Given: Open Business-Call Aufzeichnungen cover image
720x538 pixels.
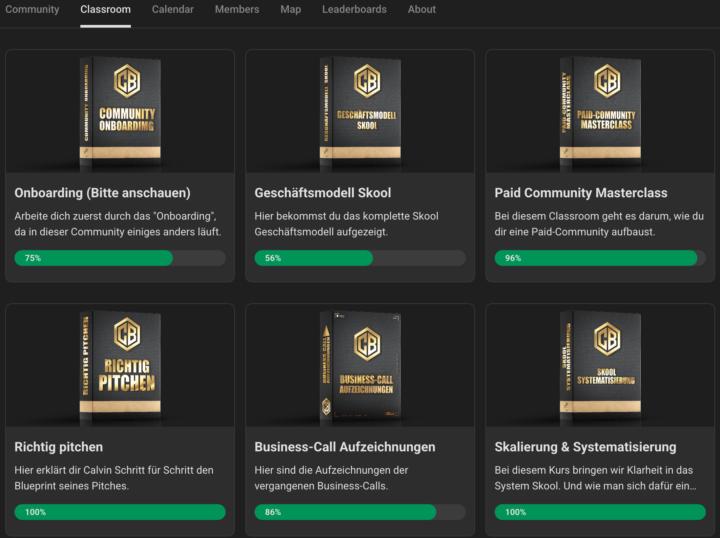Looking at the screenshot, I should pos(360,365).
